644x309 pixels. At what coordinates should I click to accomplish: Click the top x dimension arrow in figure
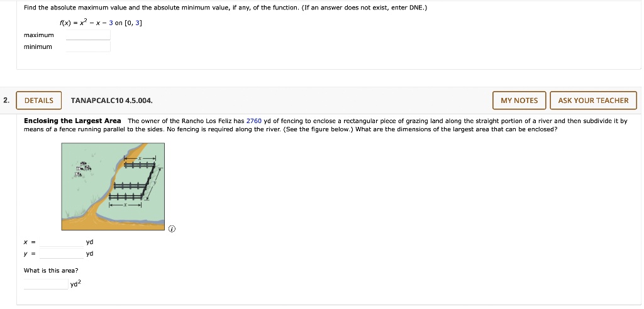click(x=141, y=158)
